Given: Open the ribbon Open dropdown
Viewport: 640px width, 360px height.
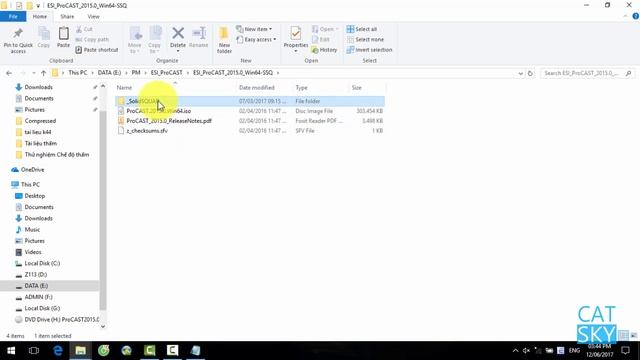Looking at the screenshot, I should pos(325,29).
